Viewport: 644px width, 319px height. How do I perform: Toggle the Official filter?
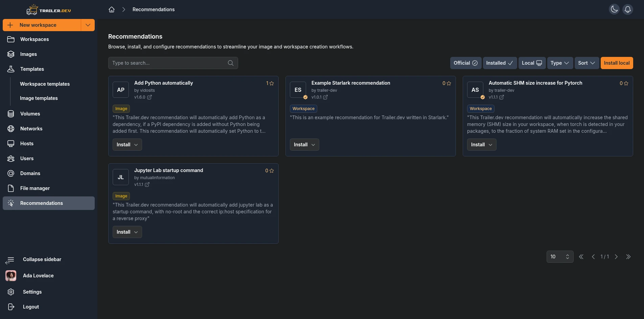[x=465, y=63]
